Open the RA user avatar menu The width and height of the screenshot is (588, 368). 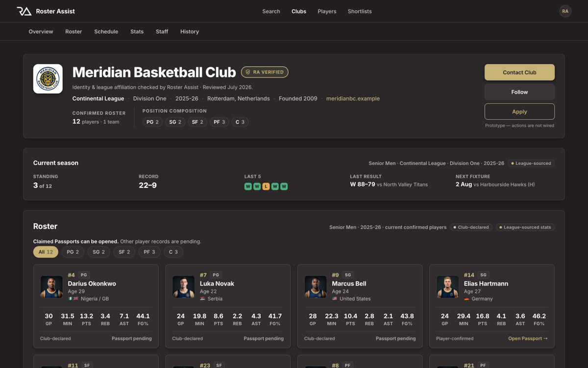tap(565, 11)
